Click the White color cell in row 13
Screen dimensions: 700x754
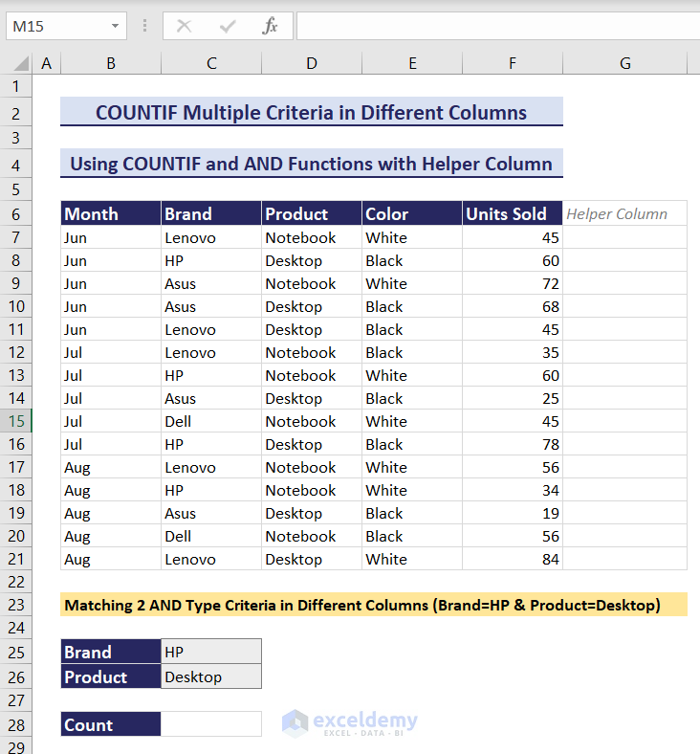[x=412, y=375]
